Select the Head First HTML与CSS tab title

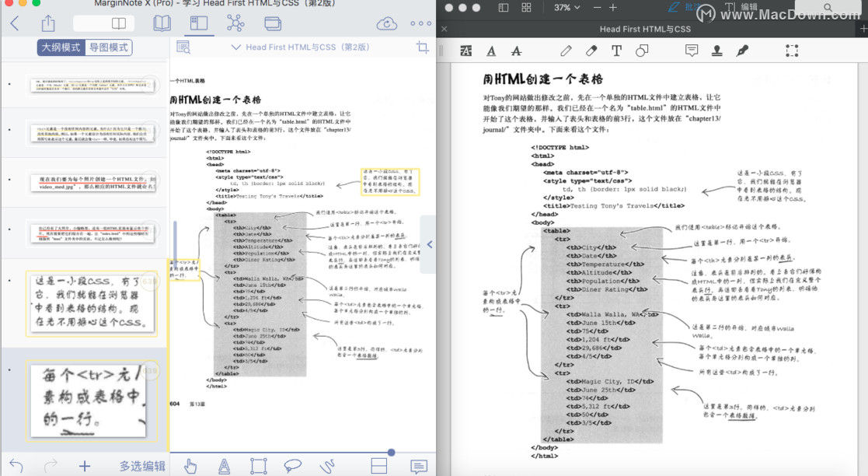pyautogui.click(x=645, y=29)
